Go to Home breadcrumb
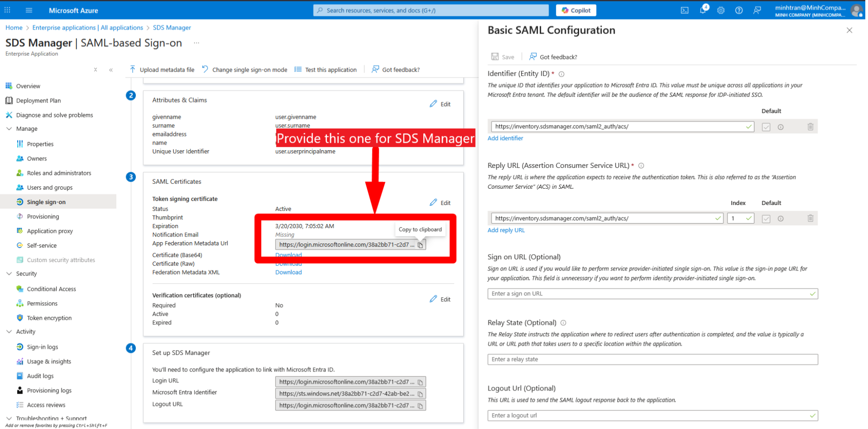 tap(14, 28)
